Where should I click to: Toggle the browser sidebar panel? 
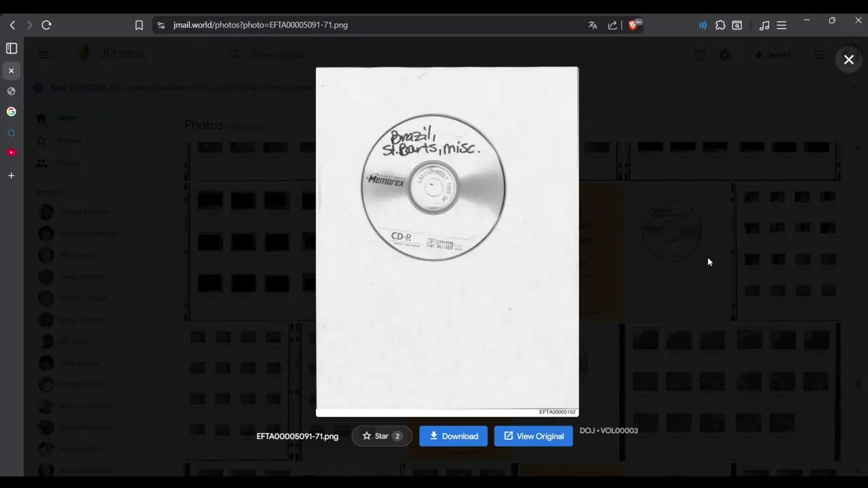coord(12,48)
